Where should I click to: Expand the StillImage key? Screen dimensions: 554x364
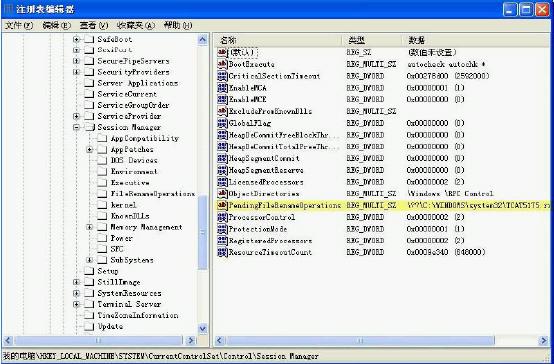[76, 282]
